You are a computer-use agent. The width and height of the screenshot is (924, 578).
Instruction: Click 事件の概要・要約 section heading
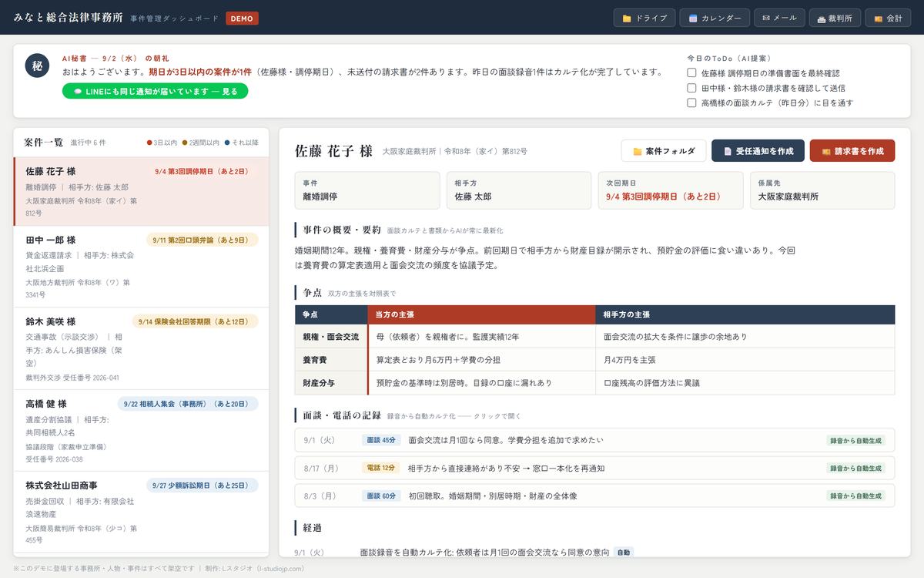[342, 230]
